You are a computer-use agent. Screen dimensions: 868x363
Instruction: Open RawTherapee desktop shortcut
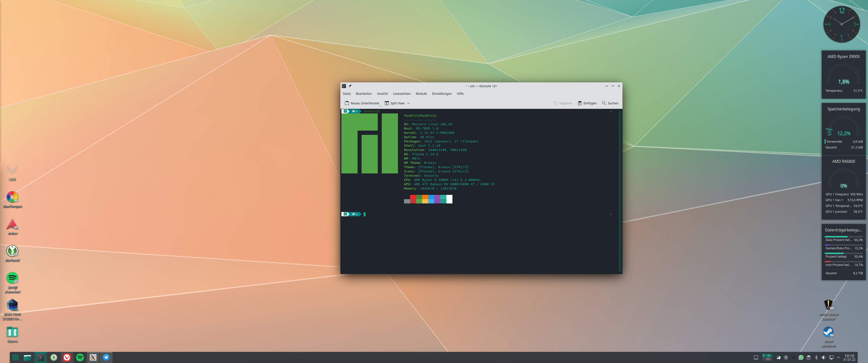pyautogui.click(x=12, y=200)
